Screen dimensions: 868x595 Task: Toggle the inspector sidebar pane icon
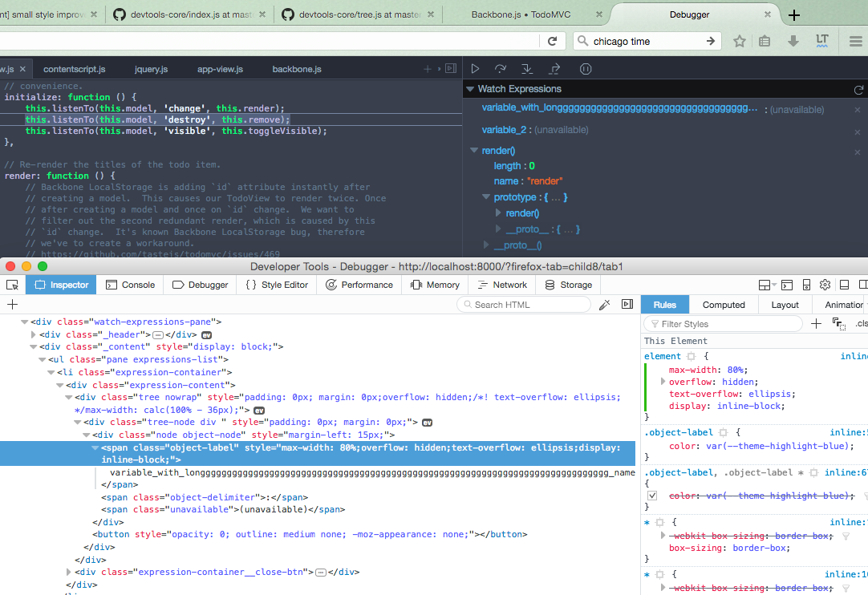[x=627, y=304]
